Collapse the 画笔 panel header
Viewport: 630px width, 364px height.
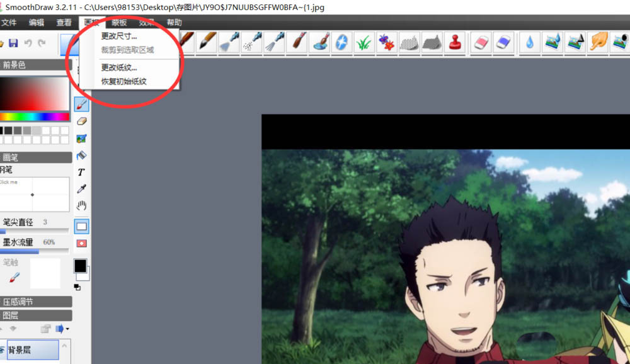[36, 157]
